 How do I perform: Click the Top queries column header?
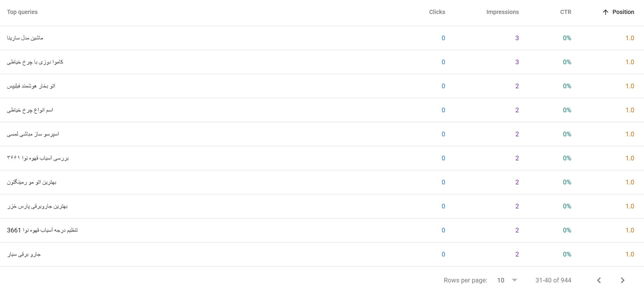22,12
